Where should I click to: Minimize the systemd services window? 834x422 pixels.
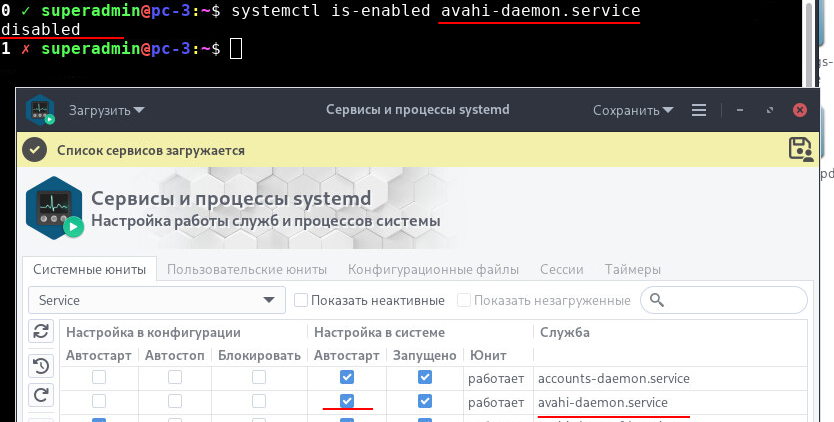pos(740,110)
